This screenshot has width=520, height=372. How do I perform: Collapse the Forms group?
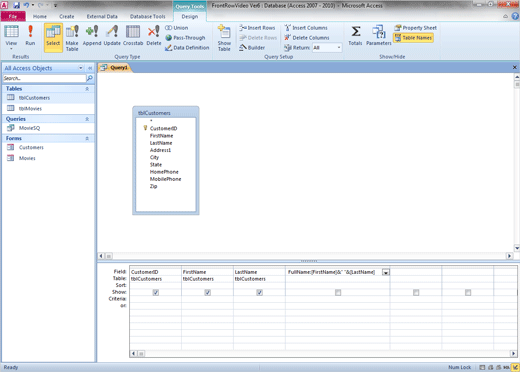click(x=87, y=138)
